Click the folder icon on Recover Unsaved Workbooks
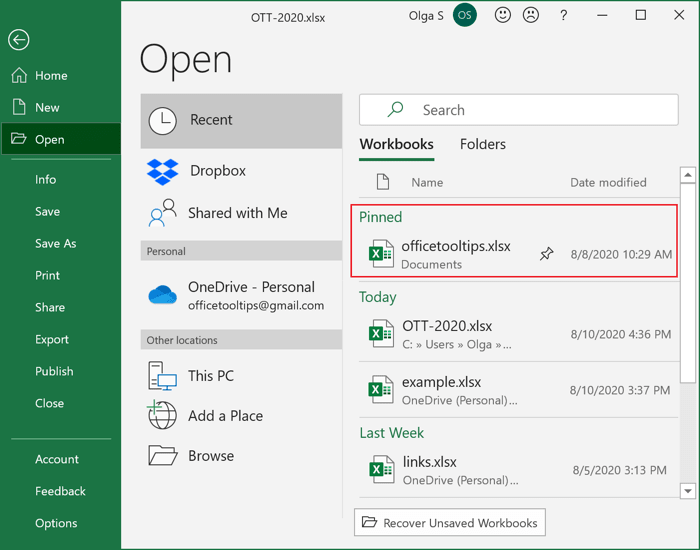Image resolution: width=700 pixels, height=550 pixels. point(369,521)
